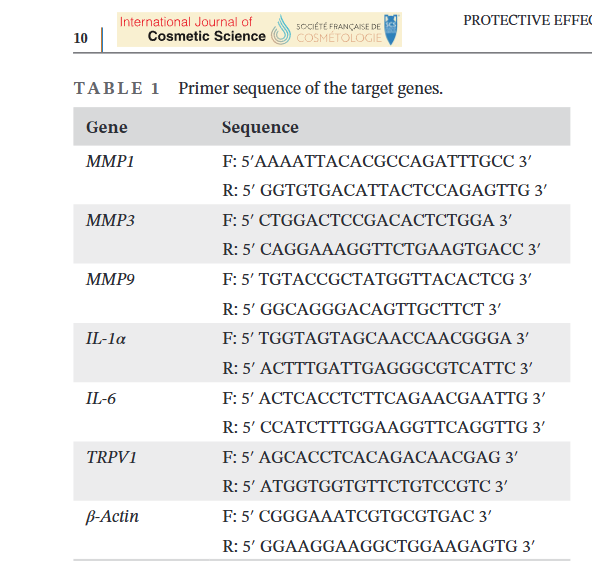Click the Société Française de Cosmétologie text

pyautogui.click(x=339, y=32)
